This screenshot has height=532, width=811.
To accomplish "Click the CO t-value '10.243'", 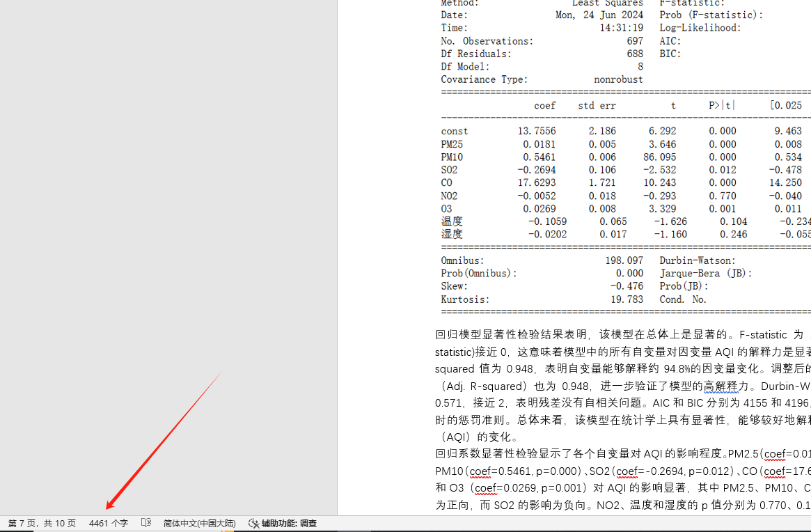I will click(659, 182).
